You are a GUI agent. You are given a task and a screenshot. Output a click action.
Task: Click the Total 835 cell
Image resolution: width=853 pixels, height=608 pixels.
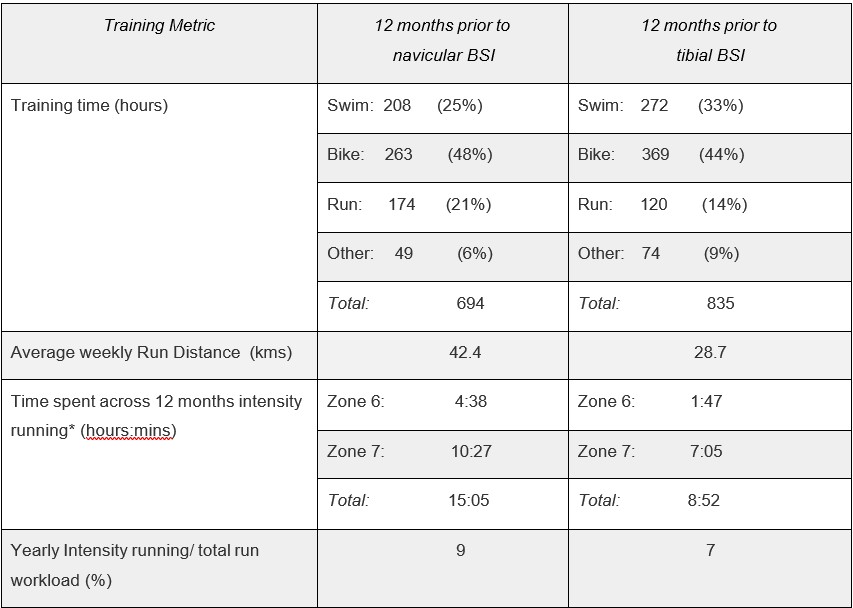coord(709,306)
